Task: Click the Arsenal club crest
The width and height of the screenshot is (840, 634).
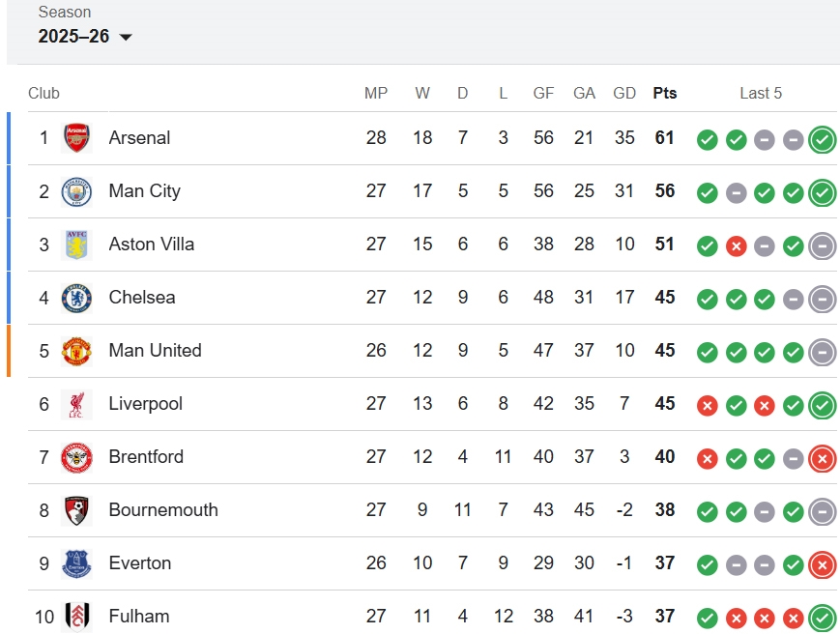Action: (76, 138)
